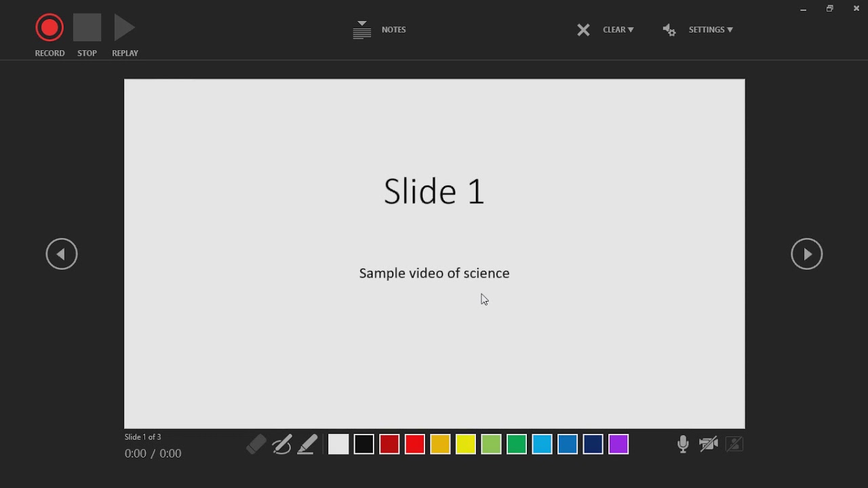Pick the orange ink color
The image size is (868, 488).
pos(440,445)
